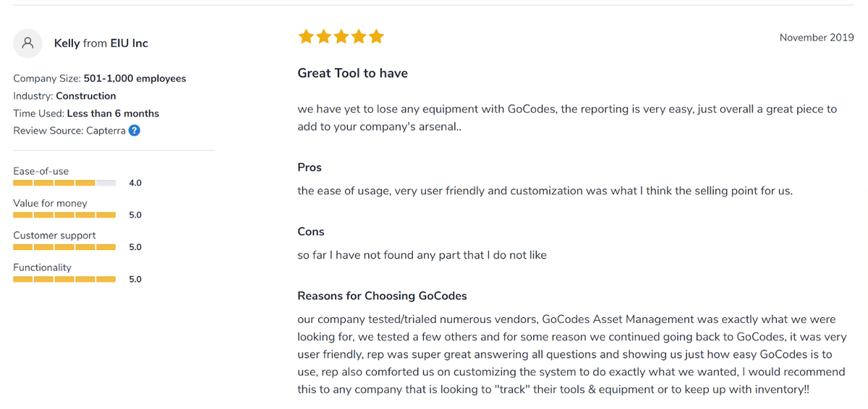Click Kelly's reviewer avatar icon
Viewport: 868px width, 409px height.
coord(28,43)
